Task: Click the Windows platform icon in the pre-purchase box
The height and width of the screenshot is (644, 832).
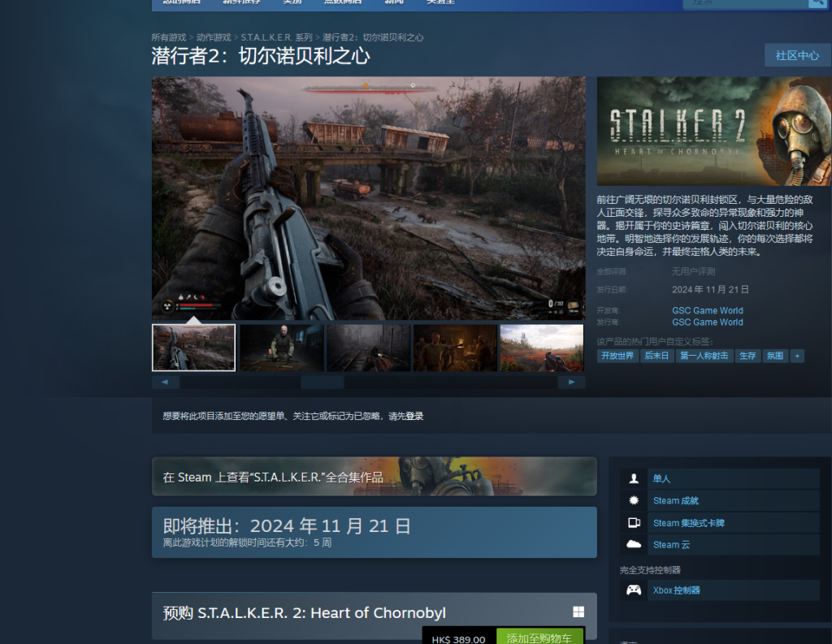Action: click(578, 612)
